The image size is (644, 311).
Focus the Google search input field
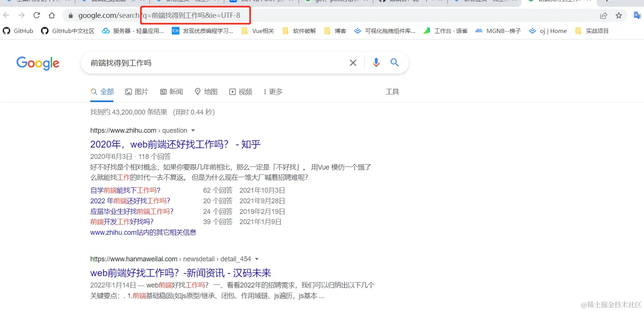pos(216,63)
